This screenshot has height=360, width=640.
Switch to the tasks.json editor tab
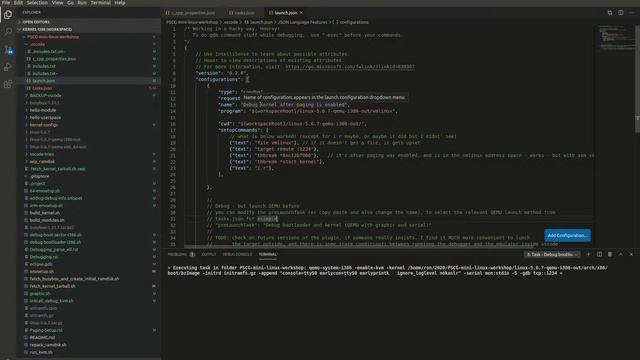(x=242, y=13)
